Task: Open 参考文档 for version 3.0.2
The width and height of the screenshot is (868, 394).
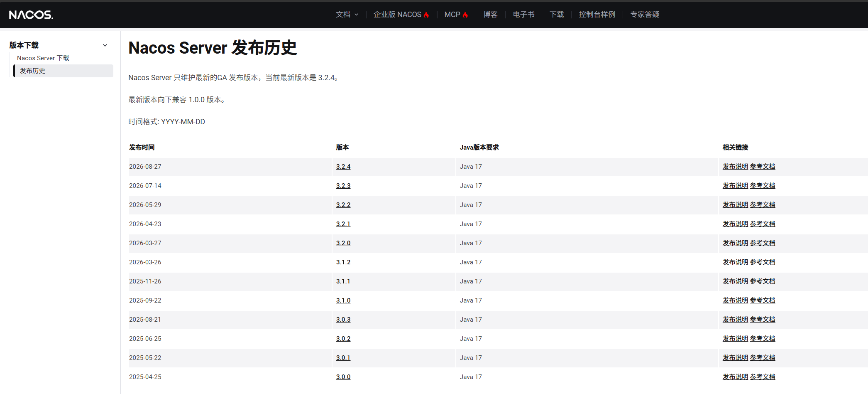Action: 763,339
